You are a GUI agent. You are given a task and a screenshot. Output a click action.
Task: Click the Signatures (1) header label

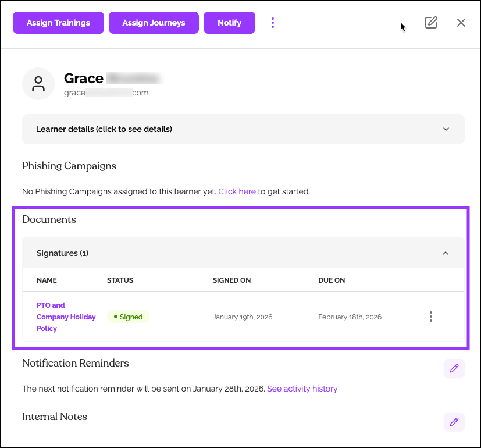click(x=62, y=253)
